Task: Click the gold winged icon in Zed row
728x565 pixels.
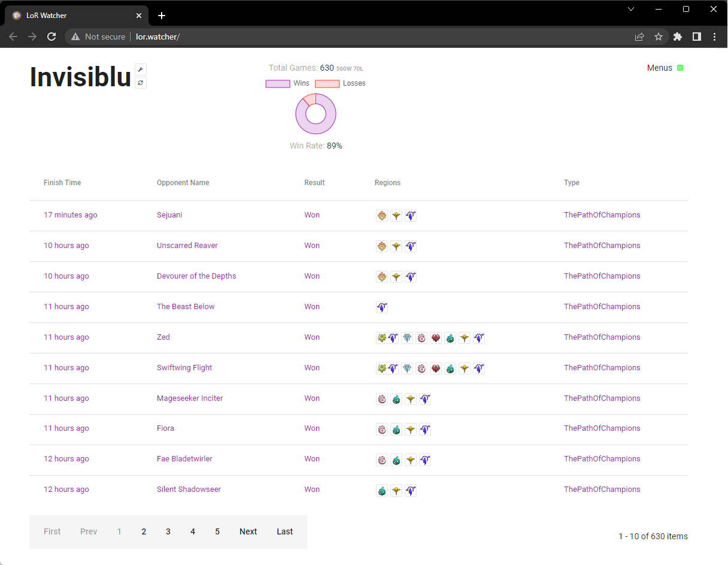Action: click(x=465, y=338)
